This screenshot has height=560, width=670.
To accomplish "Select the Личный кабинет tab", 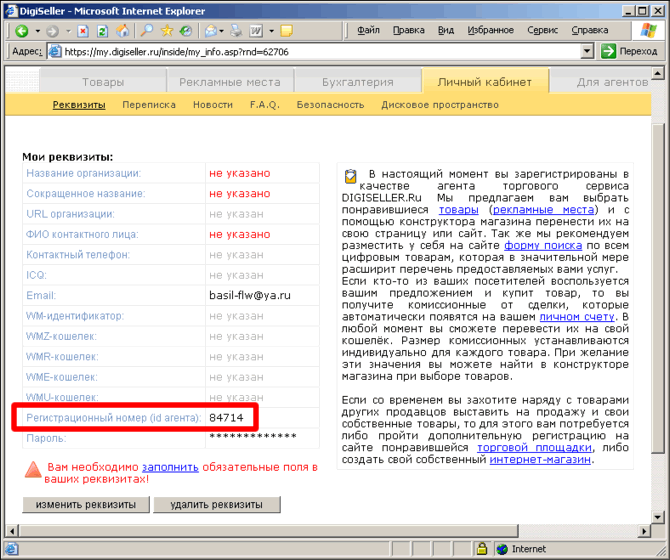I will [x=485, y=82].
